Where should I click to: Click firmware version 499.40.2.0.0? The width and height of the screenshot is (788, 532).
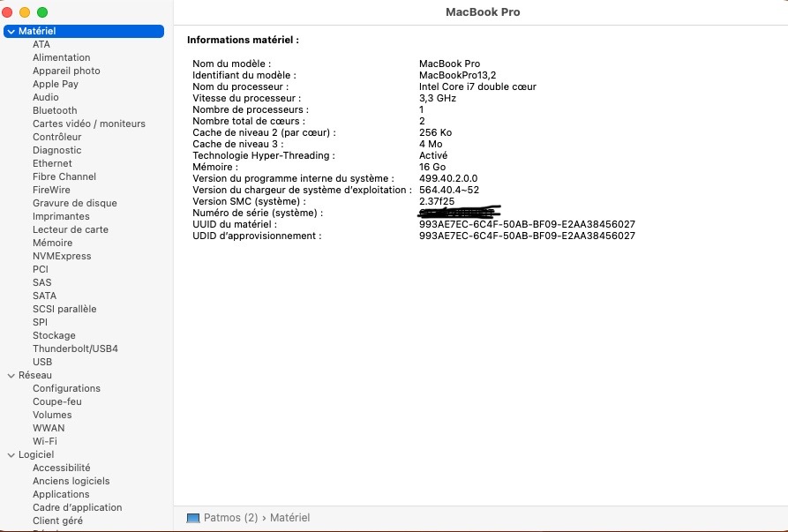[448, 178]
